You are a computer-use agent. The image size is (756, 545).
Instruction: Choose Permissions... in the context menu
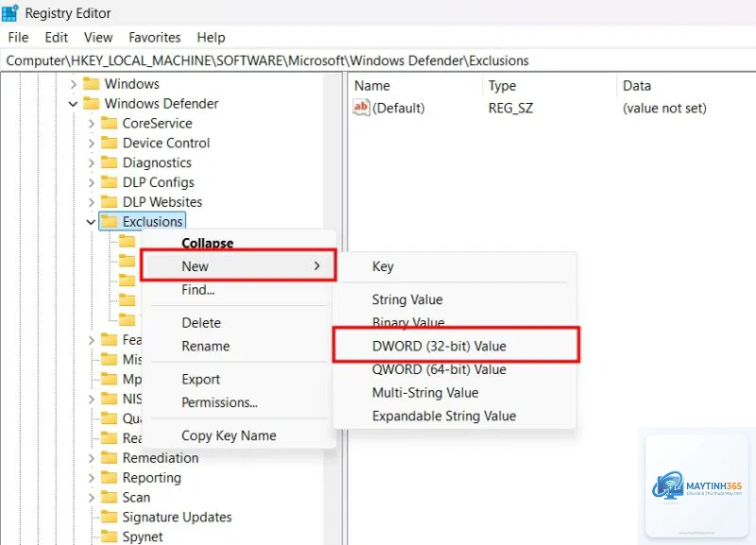tap(219, 402)
